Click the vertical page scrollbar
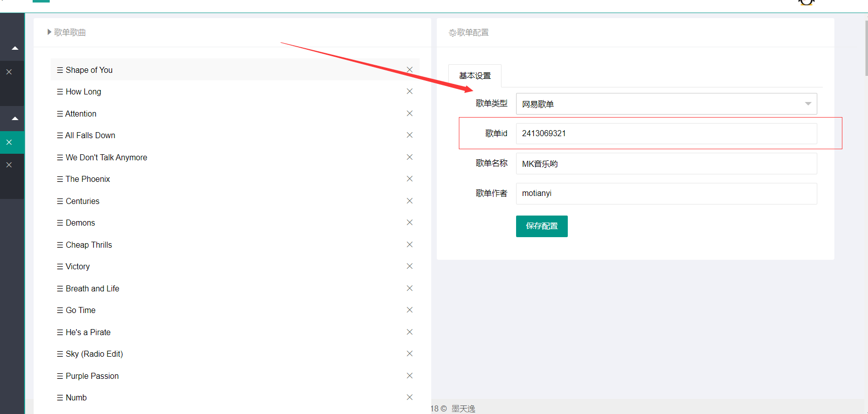The image size is (868, 414). click(866, 48)
